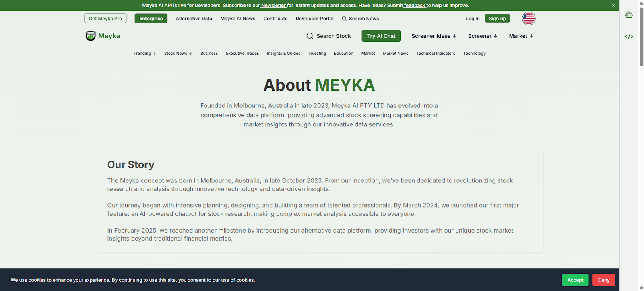
Task: Click the robot assistant icon in sidebar
Action: [629, 15]
